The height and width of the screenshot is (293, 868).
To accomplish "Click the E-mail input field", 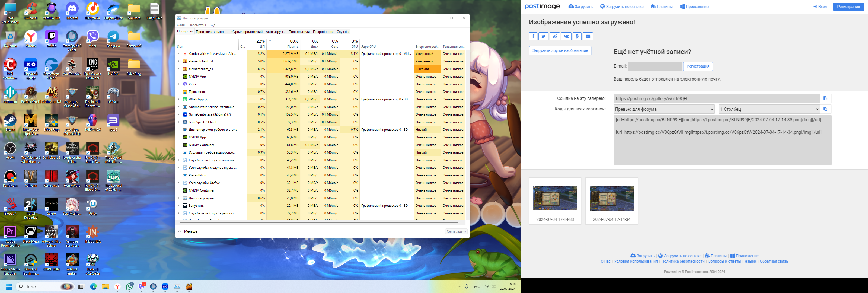I will point(654,66).
